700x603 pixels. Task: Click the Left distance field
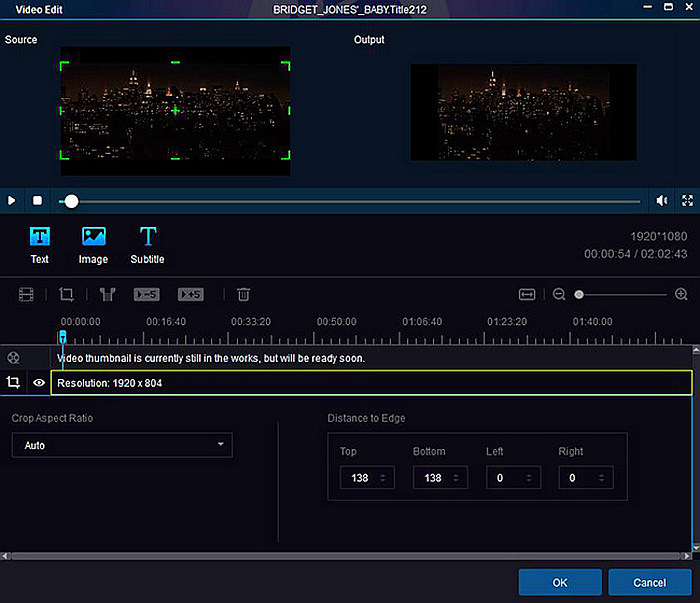pyautogui.click(x=513, y=478)
